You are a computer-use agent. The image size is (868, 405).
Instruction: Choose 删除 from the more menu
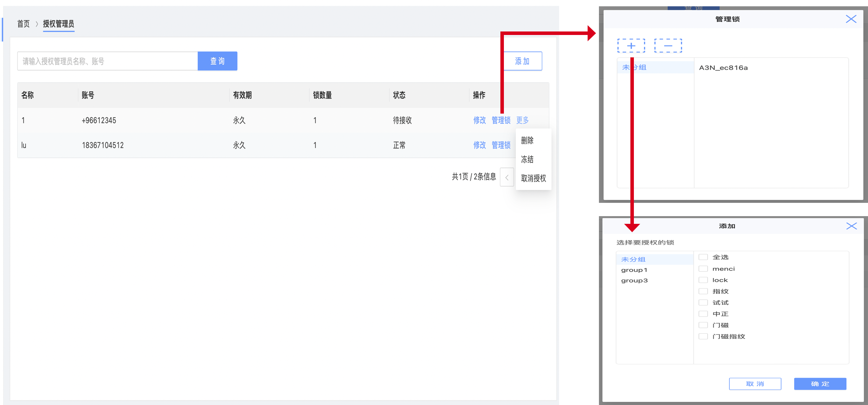click(x=527, y=141)
